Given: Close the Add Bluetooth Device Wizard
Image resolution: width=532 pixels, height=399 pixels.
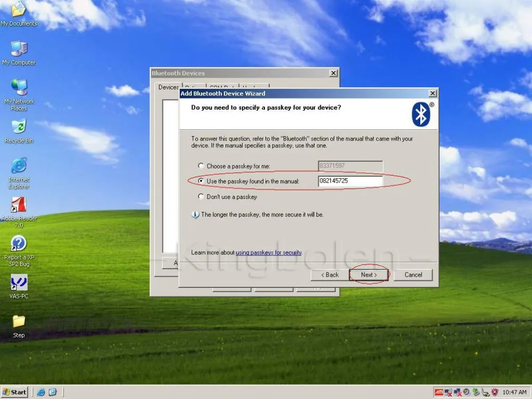Looking at the screenshot, I should [433, 93].
